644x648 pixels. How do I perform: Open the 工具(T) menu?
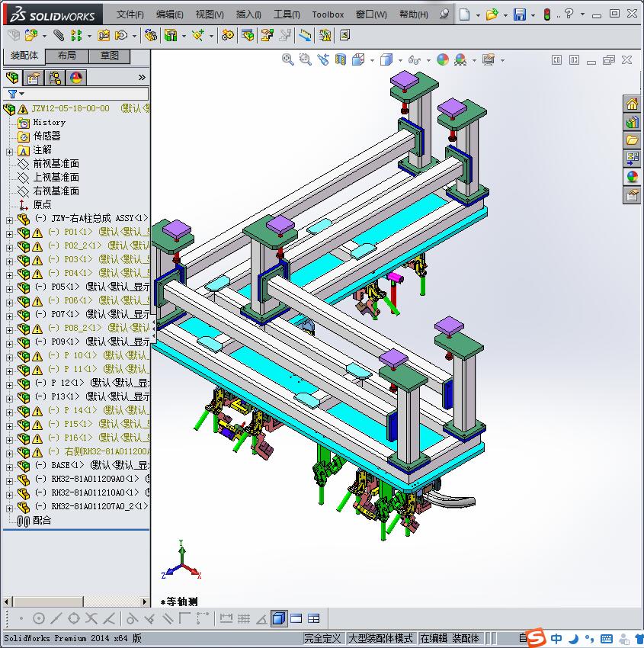coord(287,14)
